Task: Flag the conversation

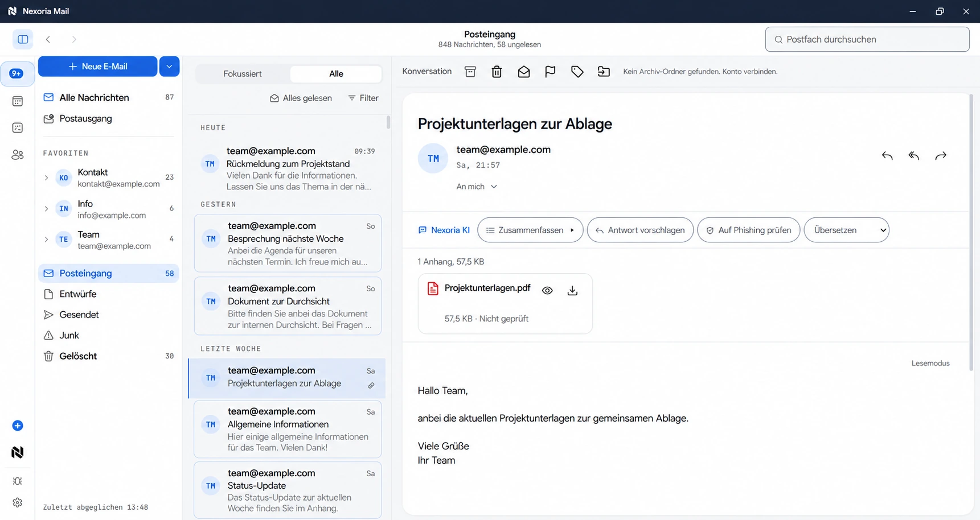Action: 550,72
